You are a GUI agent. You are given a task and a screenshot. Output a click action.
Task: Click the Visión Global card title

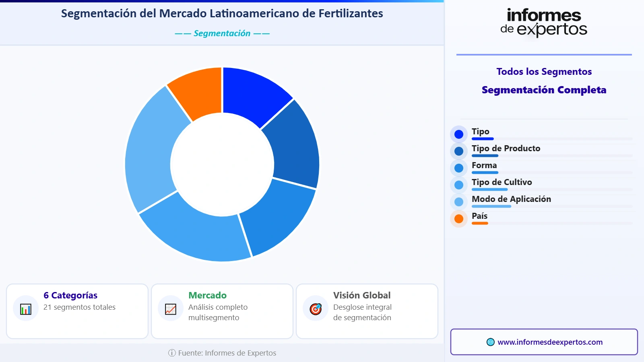tap(362, 295)
